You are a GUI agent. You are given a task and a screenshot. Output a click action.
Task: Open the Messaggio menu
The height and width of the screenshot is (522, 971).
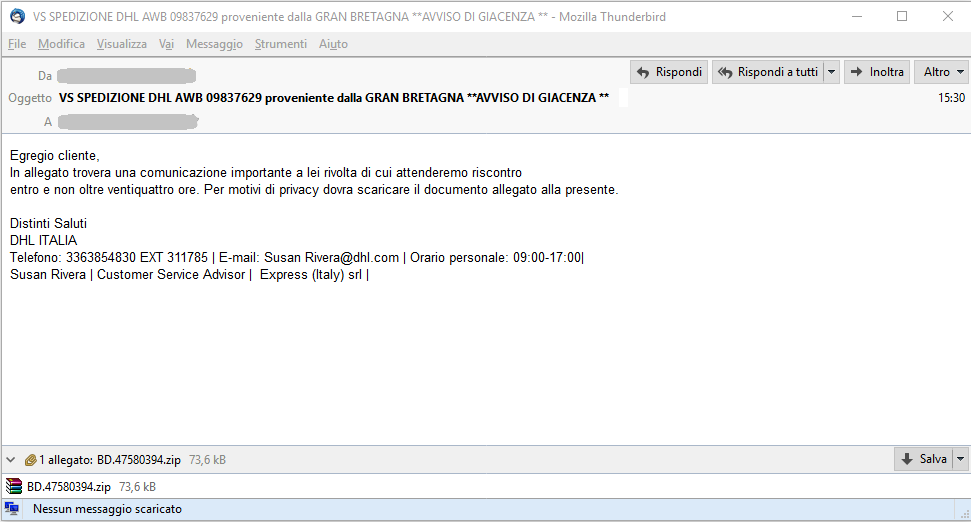tap(214, 44)
